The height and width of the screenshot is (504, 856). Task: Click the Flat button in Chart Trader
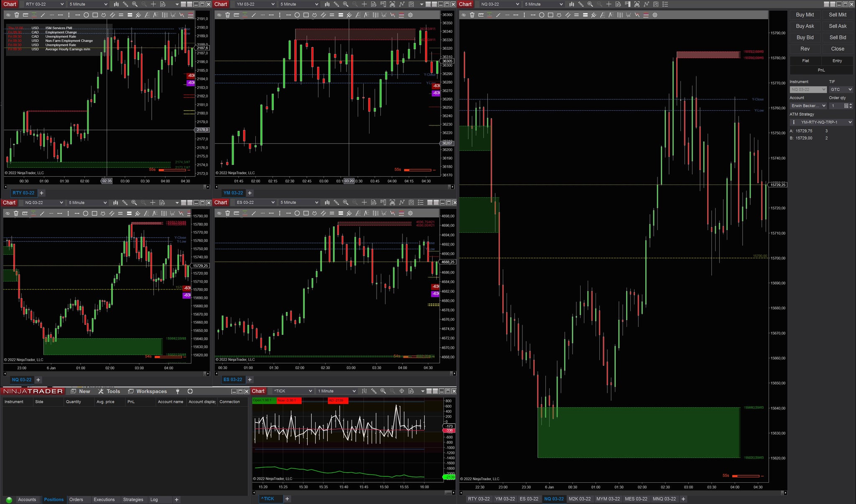[x=805, y=61]
